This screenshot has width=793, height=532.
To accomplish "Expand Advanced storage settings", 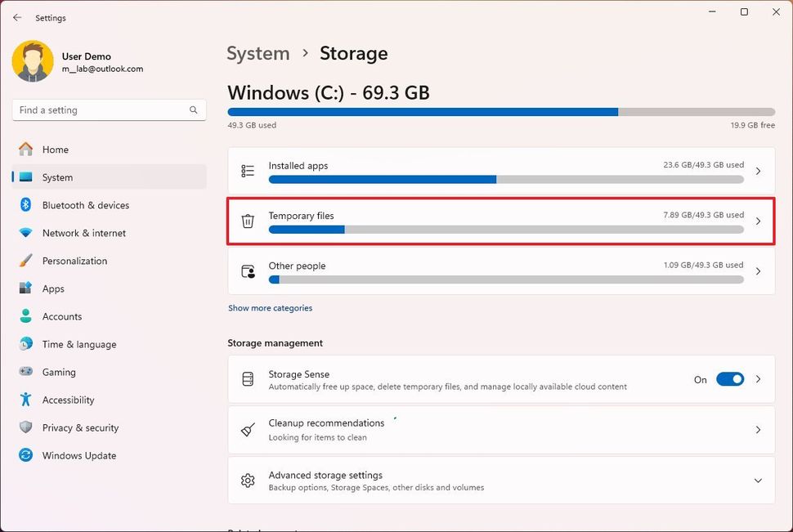I will coord(756,481).
